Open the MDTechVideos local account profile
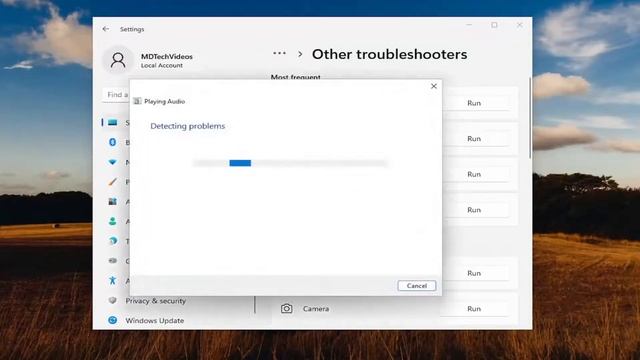 pos(167,60)
